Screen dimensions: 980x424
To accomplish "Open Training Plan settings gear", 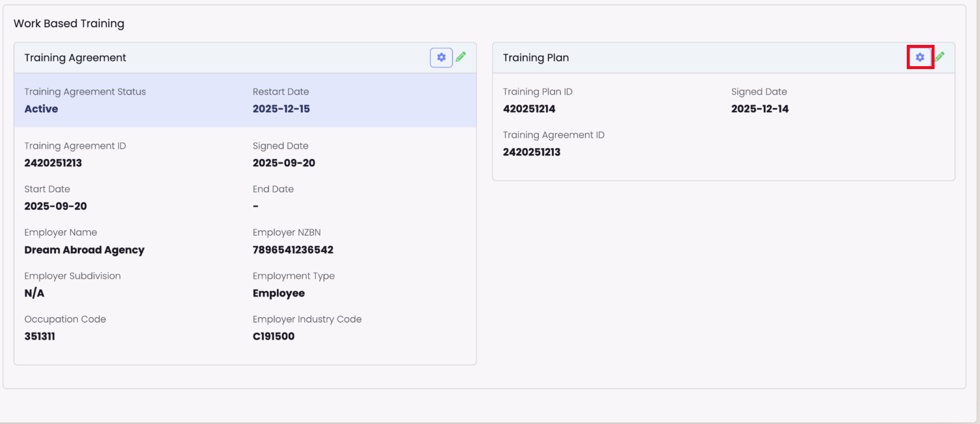I will pos(920,57).
